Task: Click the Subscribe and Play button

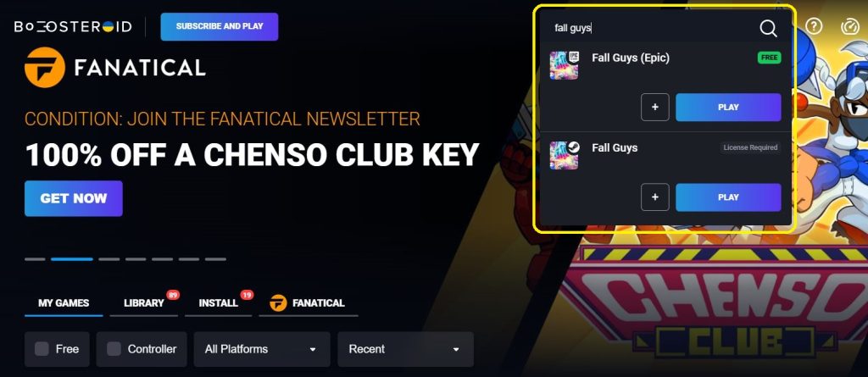Action: click(220, 26)
